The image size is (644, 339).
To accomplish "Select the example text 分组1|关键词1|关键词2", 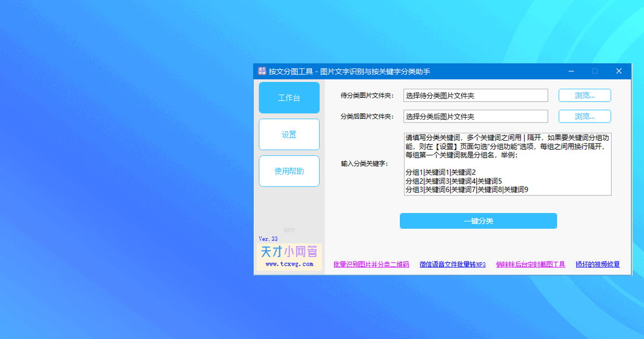I will tap(441, 171).
